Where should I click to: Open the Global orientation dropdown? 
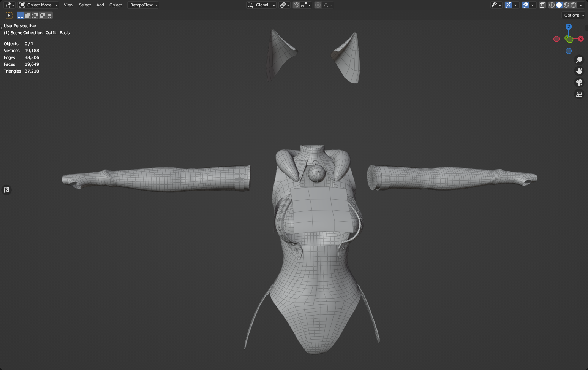[262, 5]
